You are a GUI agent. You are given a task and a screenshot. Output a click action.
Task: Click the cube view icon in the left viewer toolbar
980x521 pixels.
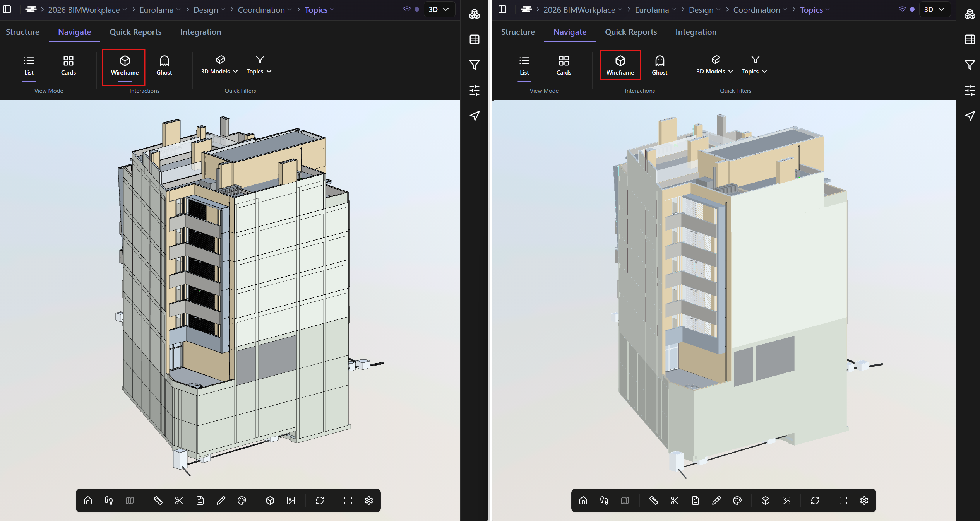[x=270, y=501]
